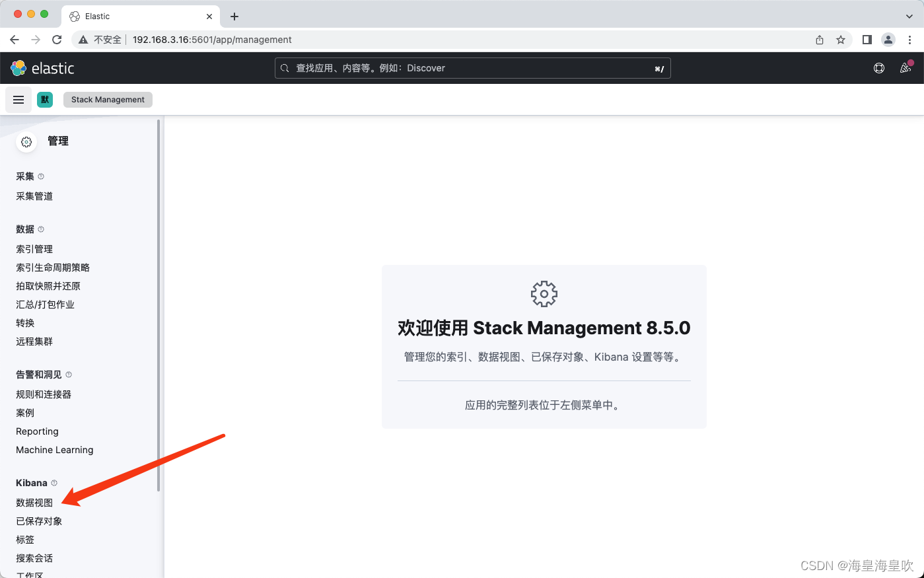Image resolution: width=924 pixels, height=578 pixels.
Task: Click the 管理 sidebar title
Action: [x=58, y=141]
